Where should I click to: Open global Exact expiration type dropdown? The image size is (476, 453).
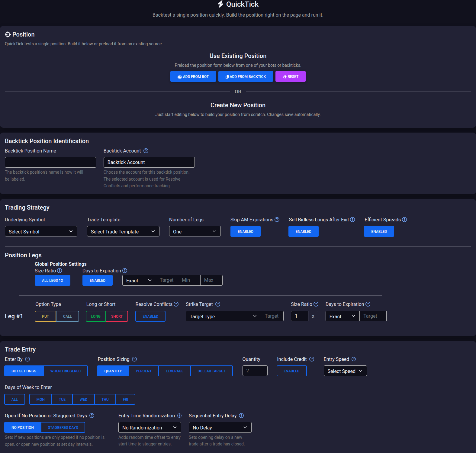[x=139, y=280]
